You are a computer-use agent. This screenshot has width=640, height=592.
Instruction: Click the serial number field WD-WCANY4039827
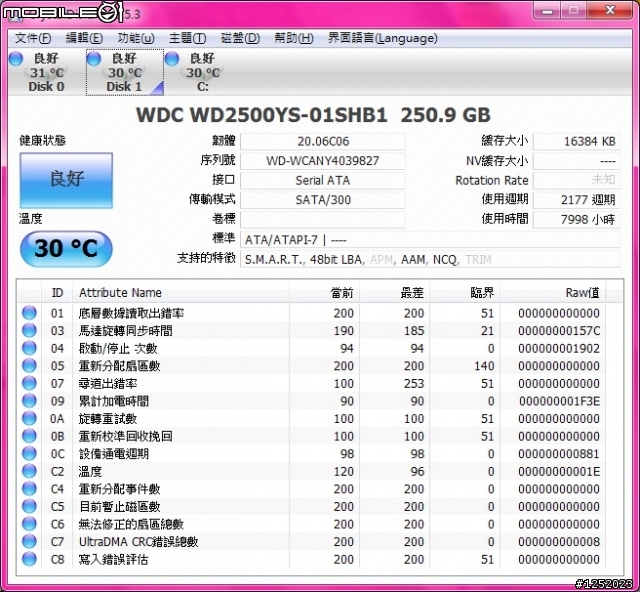pyautogui.click(x=323, y=161)
